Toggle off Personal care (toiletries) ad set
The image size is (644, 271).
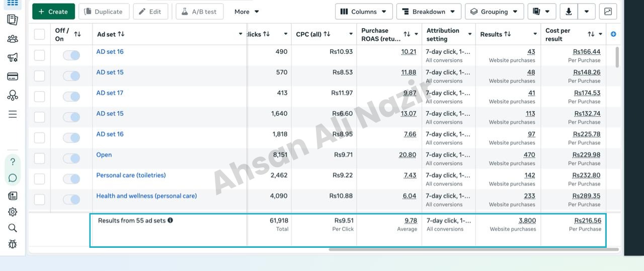pyautogui.click(x=71, y=179)
